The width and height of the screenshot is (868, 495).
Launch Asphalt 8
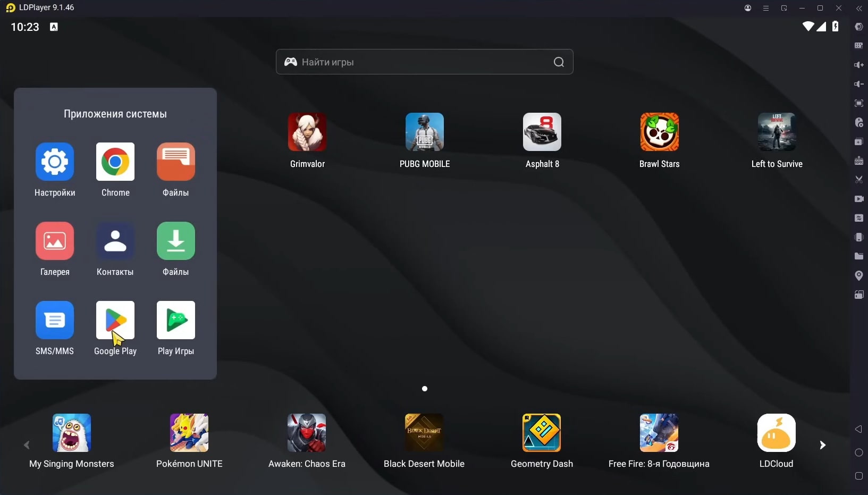(542, 132)
